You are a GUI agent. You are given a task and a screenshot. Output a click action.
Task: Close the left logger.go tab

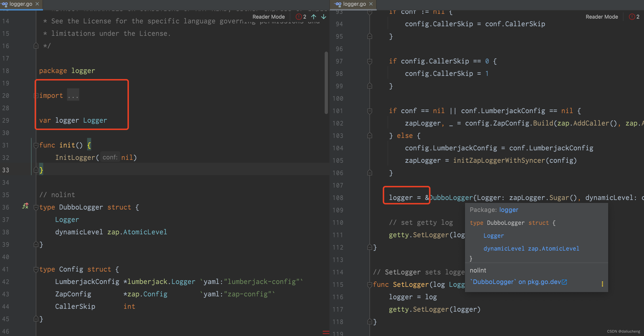[x=37, y=4]
